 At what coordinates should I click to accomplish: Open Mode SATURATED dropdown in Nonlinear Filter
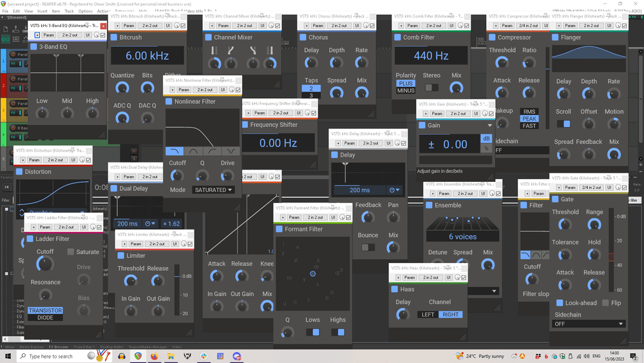[213, 190]
